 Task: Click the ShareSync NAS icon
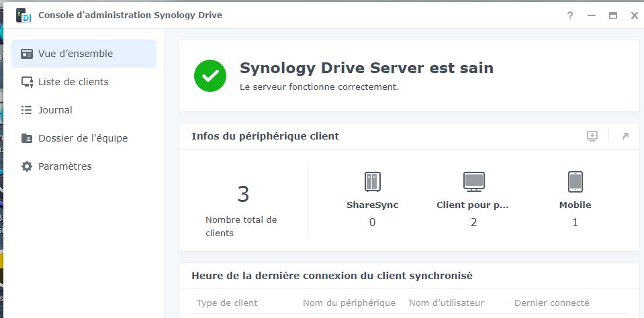click(372, 182)
